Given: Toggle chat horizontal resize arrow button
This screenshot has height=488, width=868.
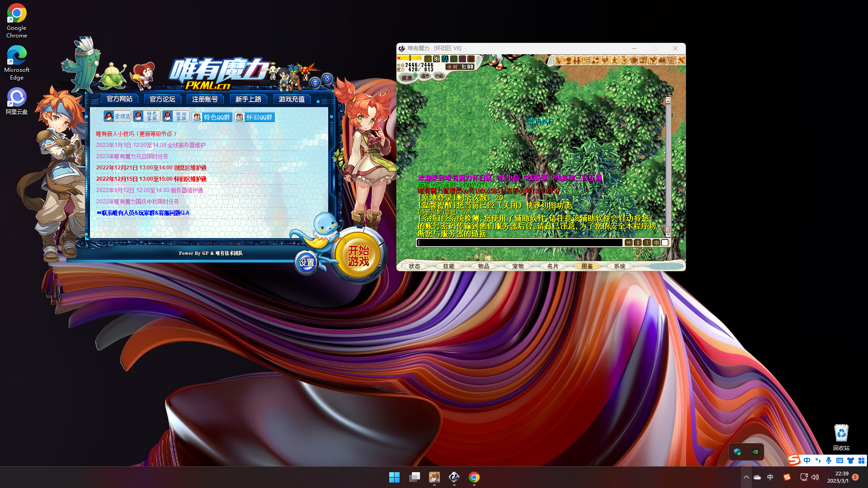Looking at the screenshot, I should [x=629, y=243].
